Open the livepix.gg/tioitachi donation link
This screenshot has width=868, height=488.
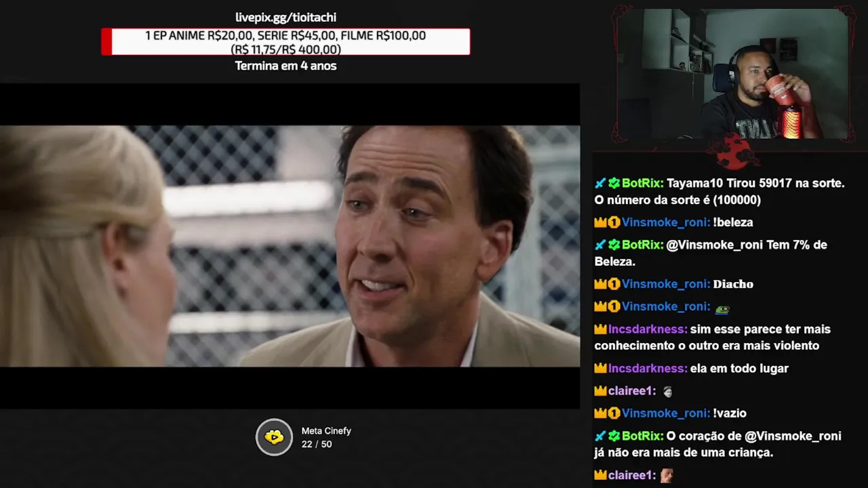point(285,18)
